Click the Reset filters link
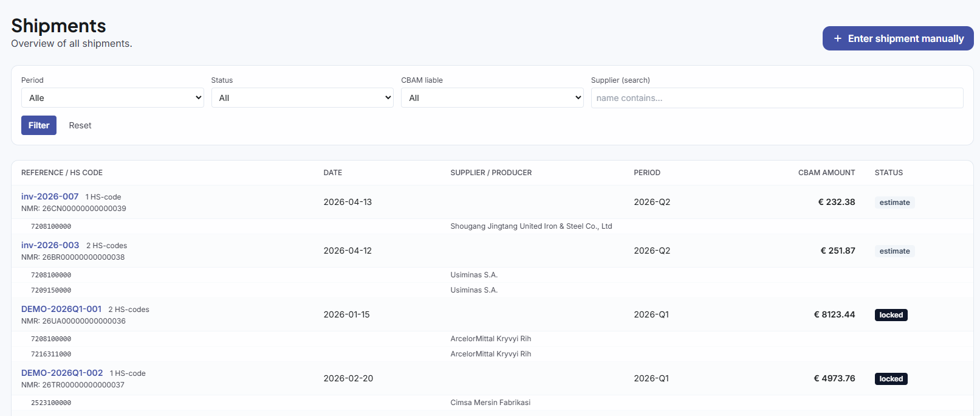This screenshot has height=416, width=980. (x=80, y=125)
